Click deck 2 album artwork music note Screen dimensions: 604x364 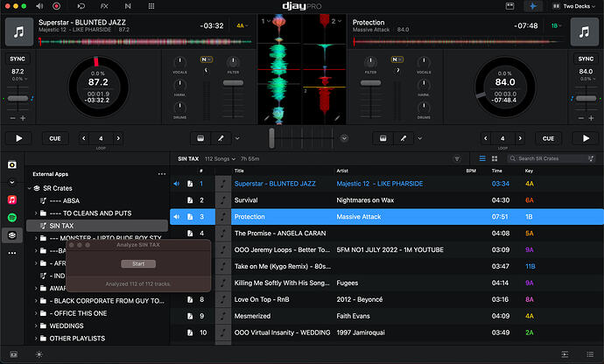585,31
